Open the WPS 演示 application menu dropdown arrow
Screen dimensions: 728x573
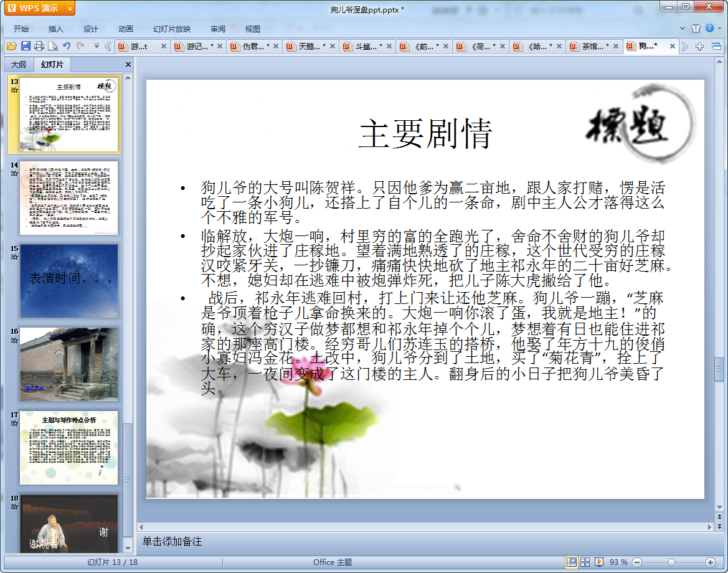(x=70, y=8)
